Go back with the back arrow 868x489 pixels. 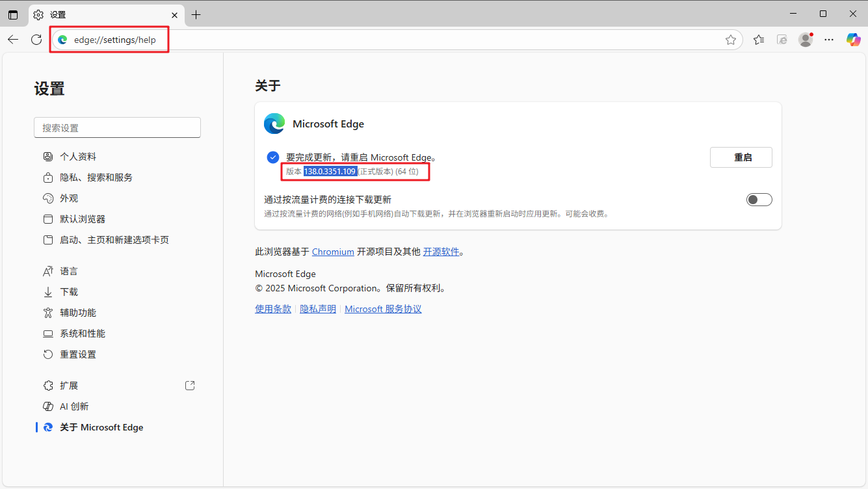tap(13, 40)
